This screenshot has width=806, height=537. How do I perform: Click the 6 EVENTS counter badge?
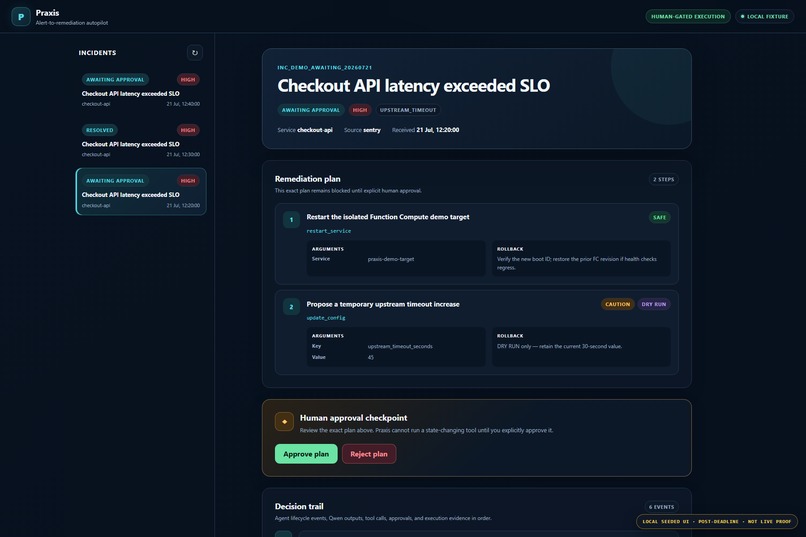tap(661, 507)
